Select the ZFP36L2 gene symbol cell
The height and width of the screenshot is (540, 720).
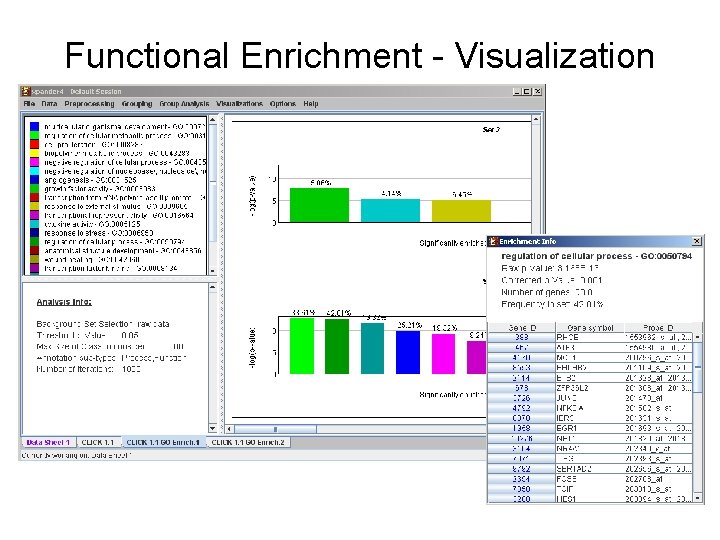[x=590, y=388]
